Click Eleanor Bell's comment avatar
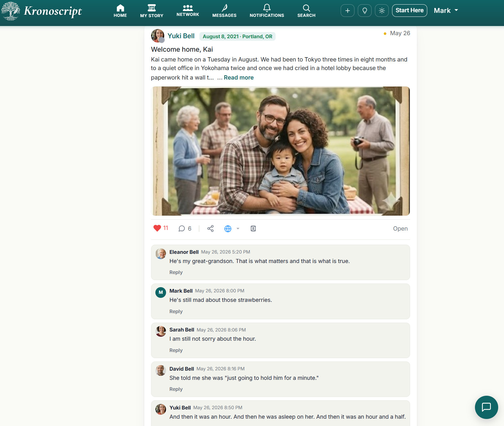The image size is (504, 426). (x=161, y=254)
